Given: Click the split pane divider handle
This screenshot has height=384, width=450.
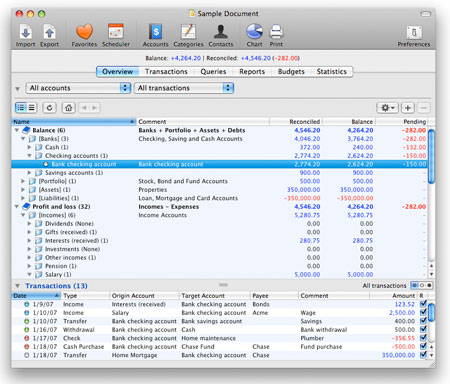Looking at the screenshot, I should 223,285.
